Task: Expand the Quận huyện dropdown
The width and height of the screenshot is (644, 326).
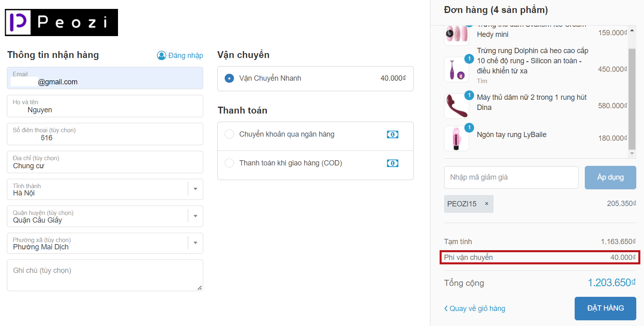Action: [195, 217]
